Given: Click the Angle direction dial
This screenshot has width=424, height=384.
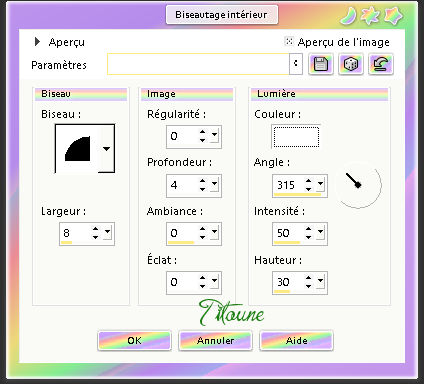Looking at the screenshot, I should [358, 185].
